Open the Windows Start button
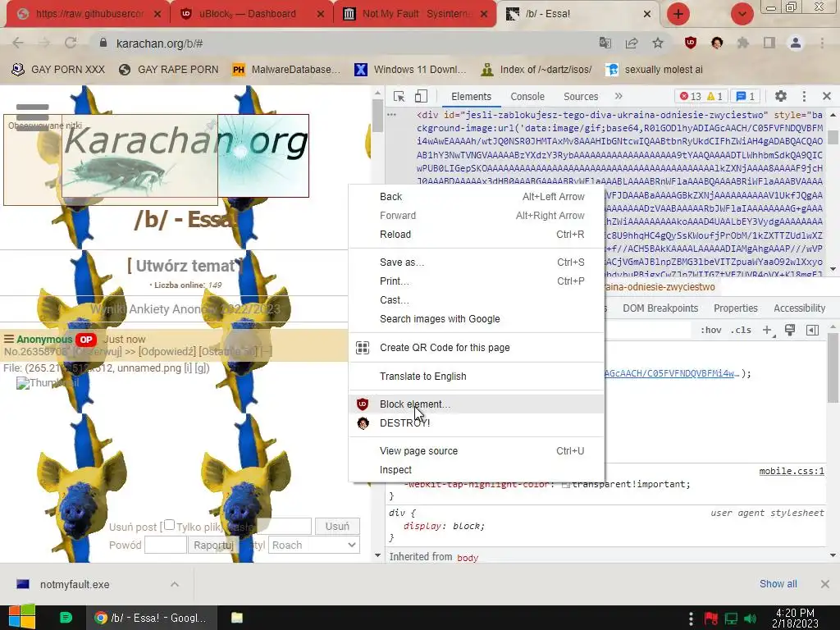This screenshot has height=630, width=840. coord(21,618)
